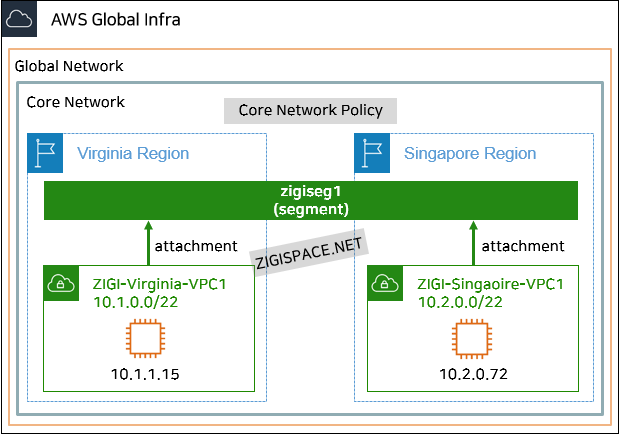Click the 10.2.0.72 IP address
The image size is (620, 435).
pos(474,374)
